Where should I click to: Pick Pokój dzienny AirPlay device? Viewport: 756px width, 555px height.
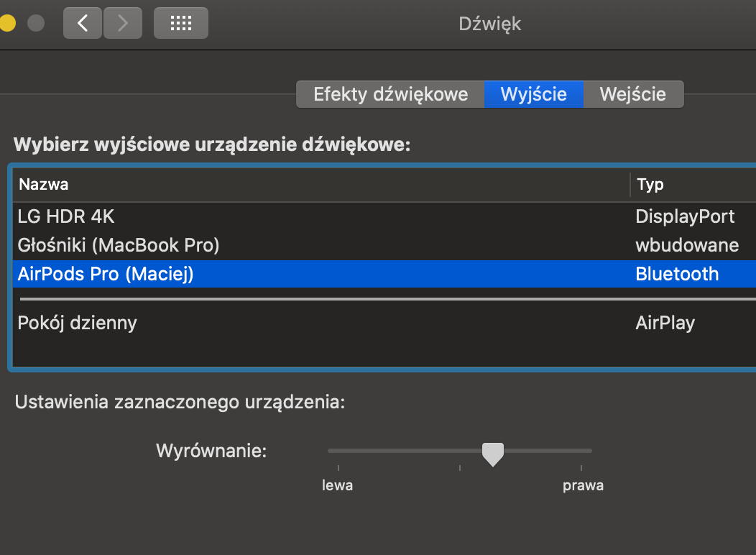(77, 323)
